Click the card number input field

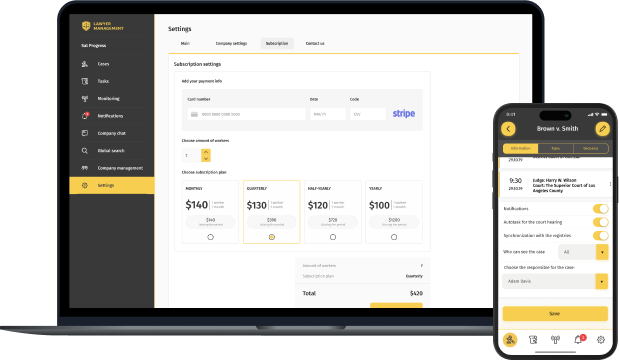(x=246, y=114)
